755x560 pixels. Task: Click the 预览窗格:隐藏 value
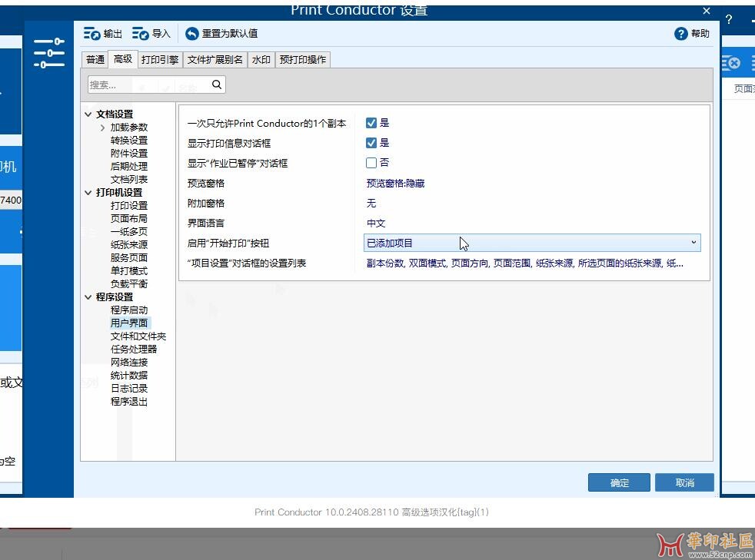coord(395,184)
